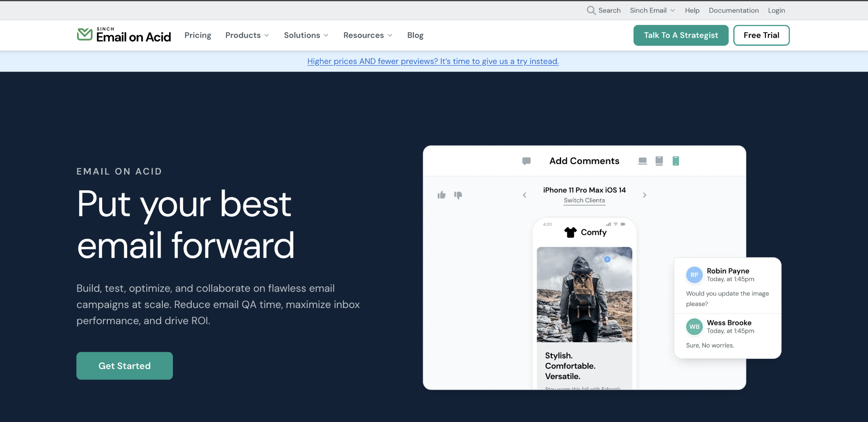Select the tablet preview device icon
The width and height of the screenshot is (868, 422).
[659, 161]
